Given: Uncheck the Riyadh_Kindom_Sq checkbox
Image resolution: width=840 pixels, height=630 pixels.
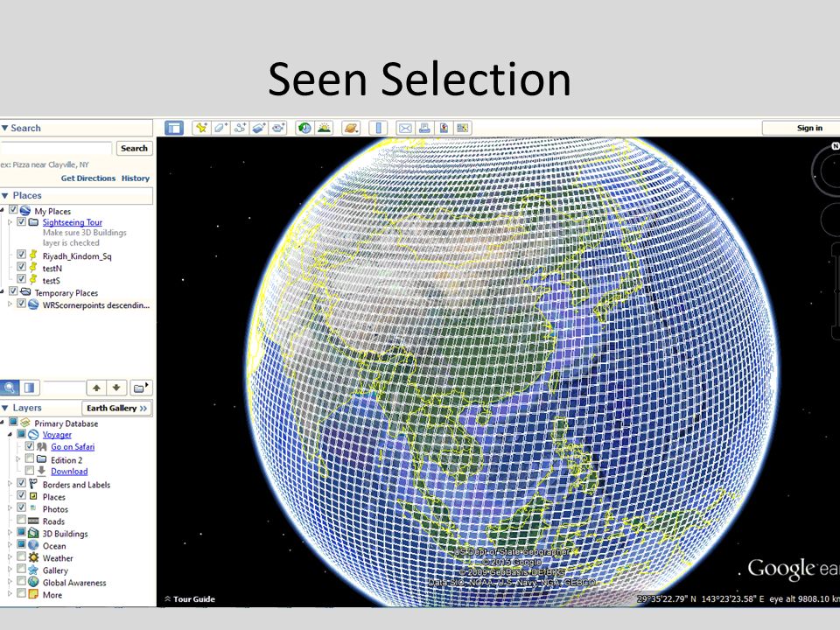Looking at the screenshot, I should coord(21,255).
